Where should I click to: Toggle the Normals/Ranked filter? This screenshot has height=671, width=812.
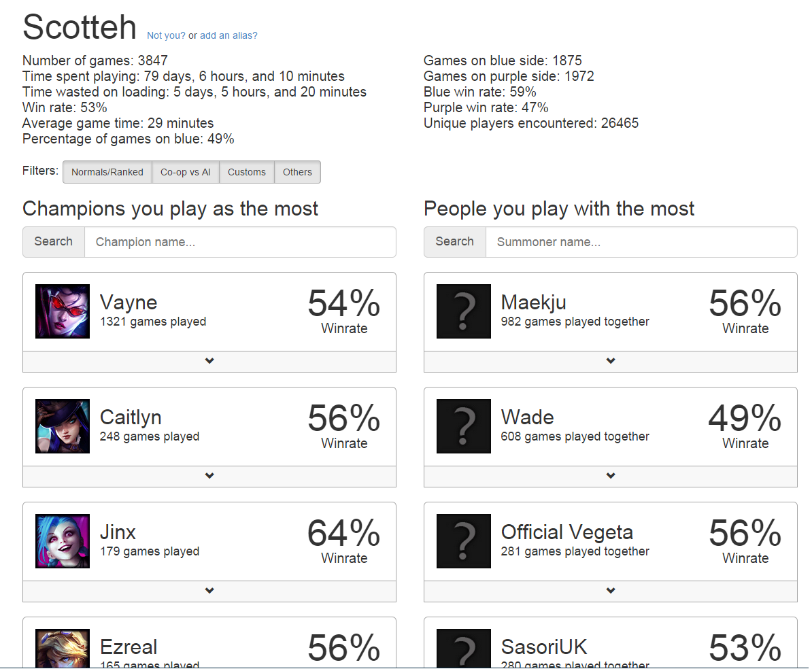[107, 172]
